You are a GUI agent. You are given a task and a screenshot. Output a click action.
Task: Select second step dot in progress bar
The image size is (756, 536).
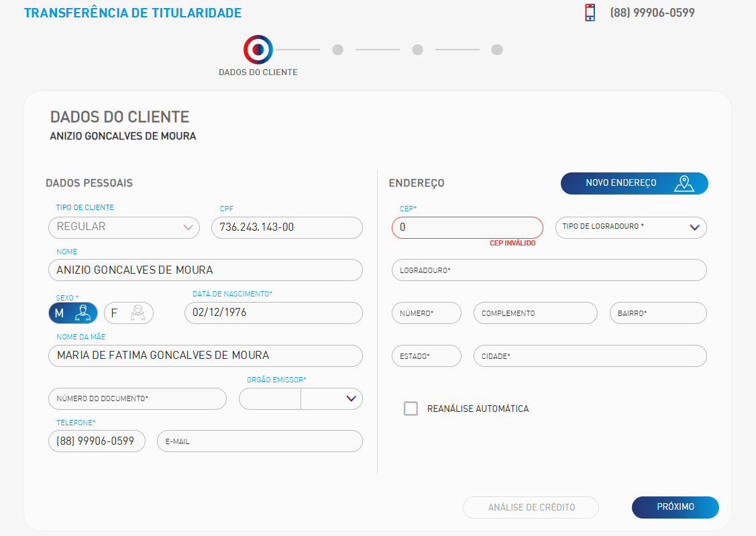pyautogui.click(x=337, y=50)
